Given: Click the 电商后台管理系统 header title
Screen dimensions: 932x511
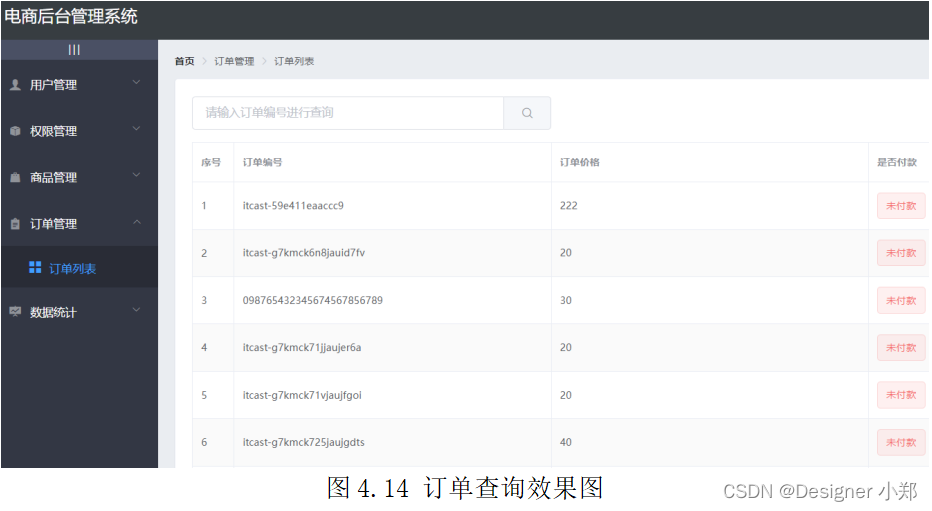Looking at the screenshot, I should click(71, 17).
